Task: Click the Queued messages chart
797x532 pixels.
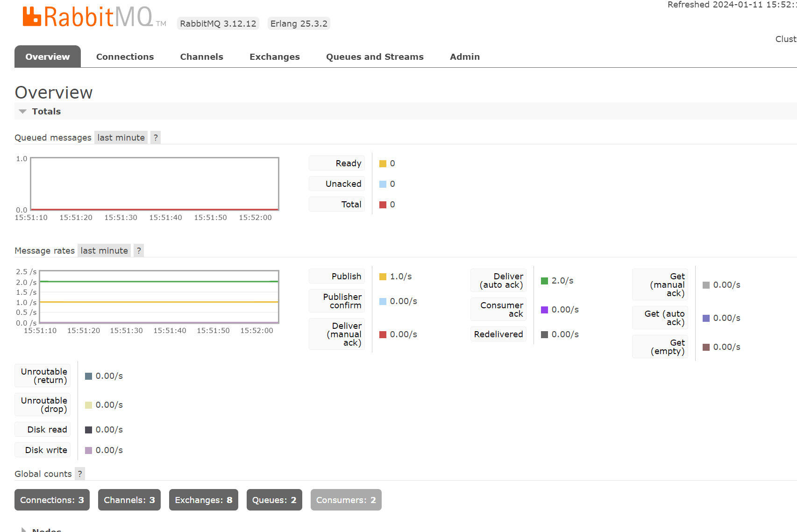Action: (155, 184)
